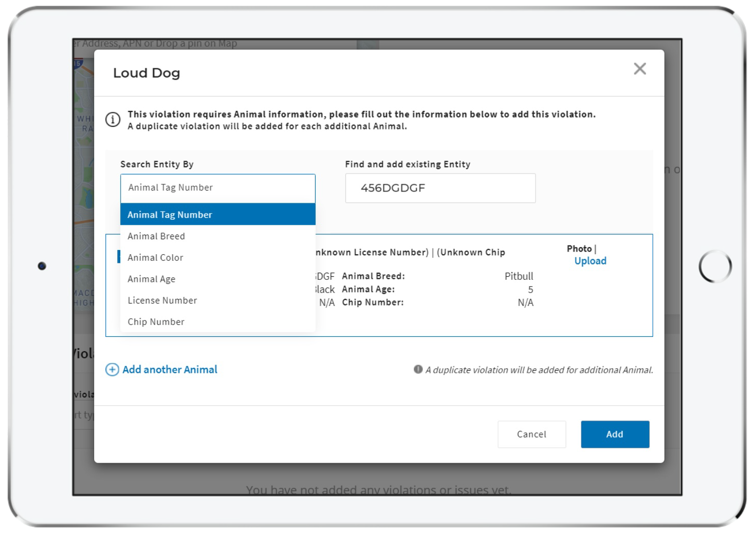Select Animal Tag Number highlighted option

point(217,215)
